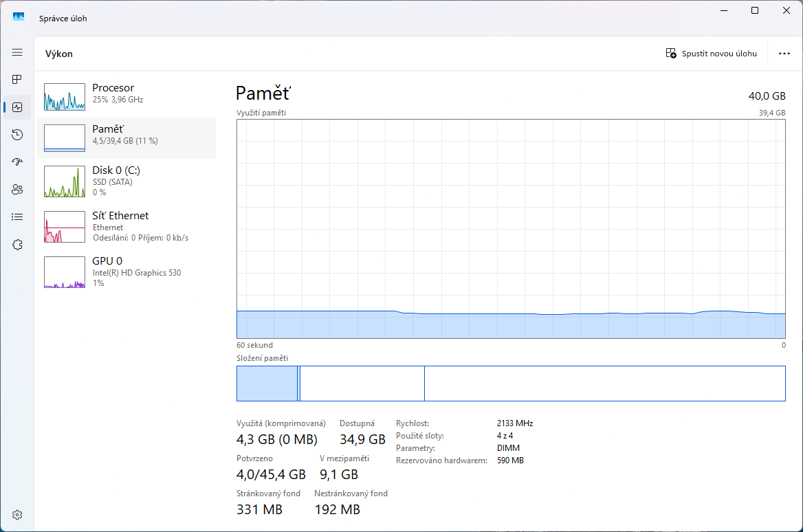Open the Services puzzle icon

pyautogui.click(x=17, y=245)
